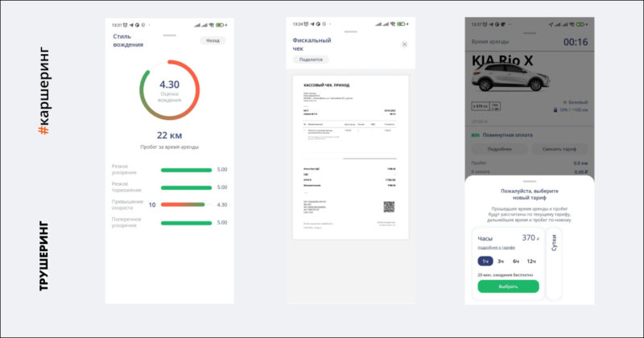Switch to the Сутки tariff card
This screenshot has width=644, height=338.
pyautogui.click(x=554, y=264)
